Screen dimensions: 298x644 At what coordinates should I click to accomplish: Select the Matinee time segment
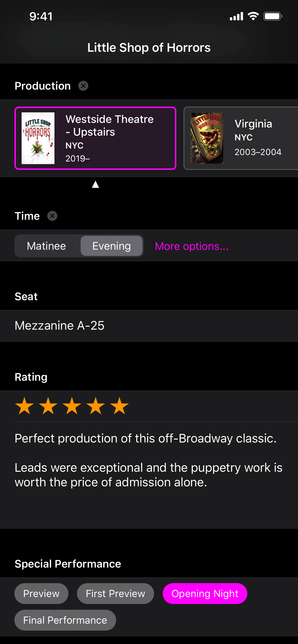pyautogui.click(x=47, y=246)
